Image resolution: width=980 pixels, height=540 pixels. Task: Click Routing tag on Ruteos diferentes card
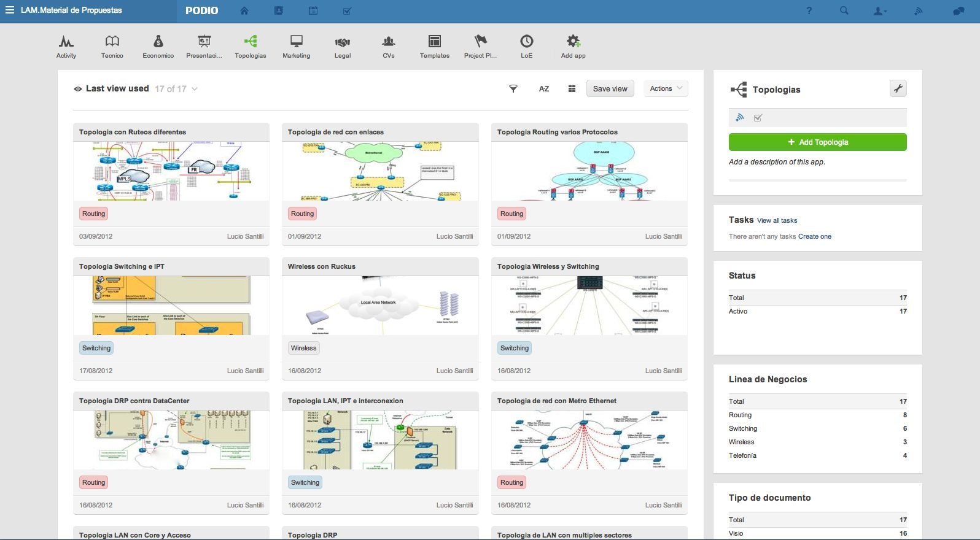pos(93,214)
